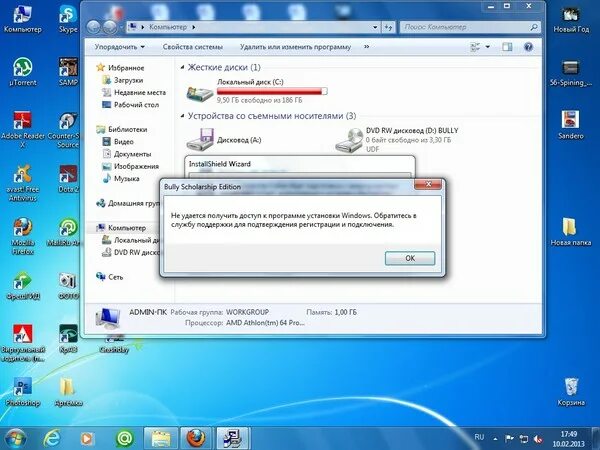Switch to Explorer window in taskbar
The height and width of the screenshot is (450, 600).
pyautogui.click(x=161, y=439)
